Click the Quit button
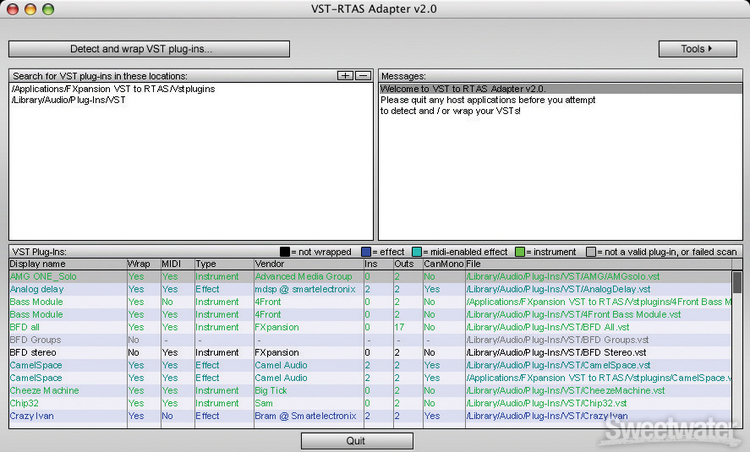 tap(357, 440)
